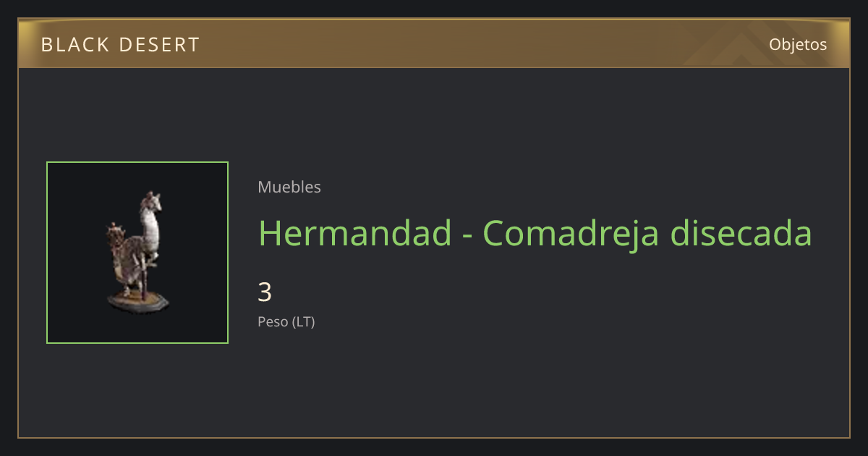Click the word Comadreja in the title
Viewport: 868px width, 456px height.
(571, 233)
